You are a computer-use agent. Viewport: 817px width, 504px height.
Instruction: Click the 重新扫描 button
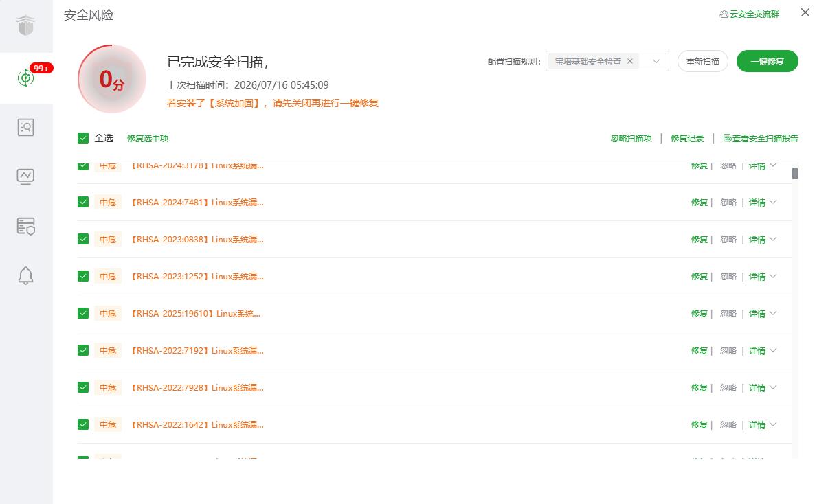coord(703,61)
